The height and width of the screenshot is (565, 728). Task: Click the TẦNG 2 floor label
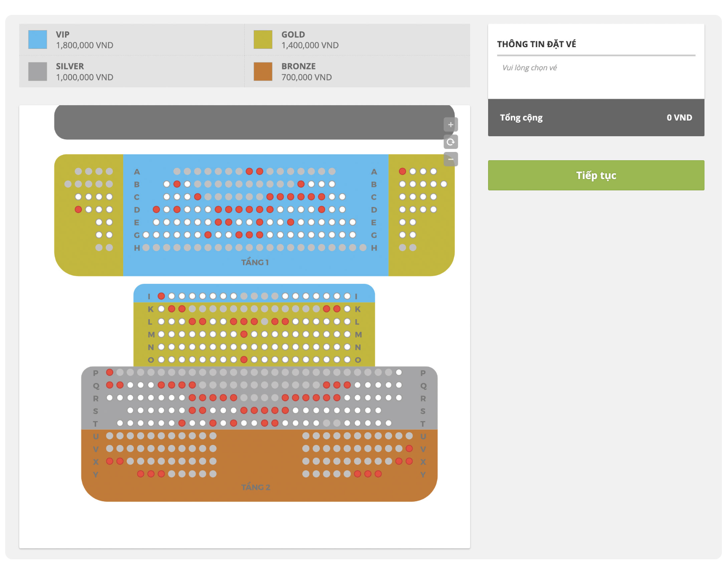(256, 487)
